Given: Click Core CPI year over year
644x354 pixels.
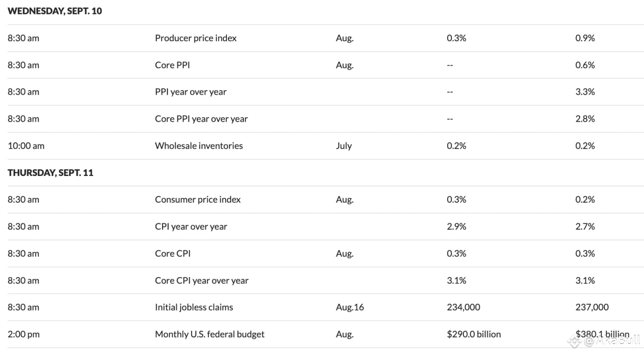Looking at the screenshot, I should (201, 281).
